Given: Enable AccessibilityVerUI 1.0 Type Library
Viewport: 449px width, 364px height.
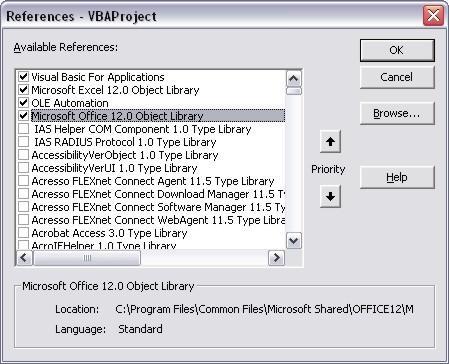Looking at the screenshot, I should tap(23, 168).
